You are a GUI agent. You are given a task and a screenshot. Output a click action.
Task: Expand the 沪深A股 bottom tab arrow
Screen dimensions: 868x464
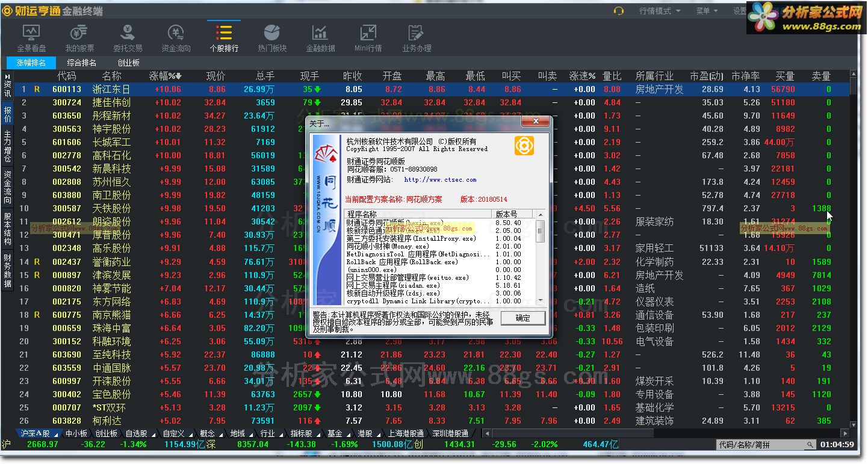(x=55, y=435)
